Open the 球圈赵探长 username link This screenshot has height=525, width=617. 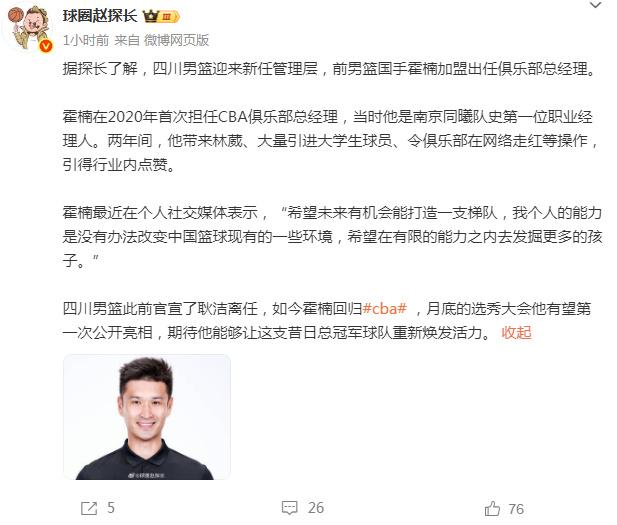(x=100, y=16)
